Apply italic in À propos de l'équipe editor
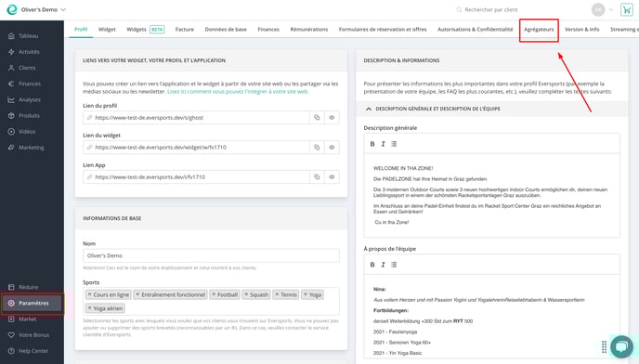Screen dimensions: 639x364 tap(383, 265)
